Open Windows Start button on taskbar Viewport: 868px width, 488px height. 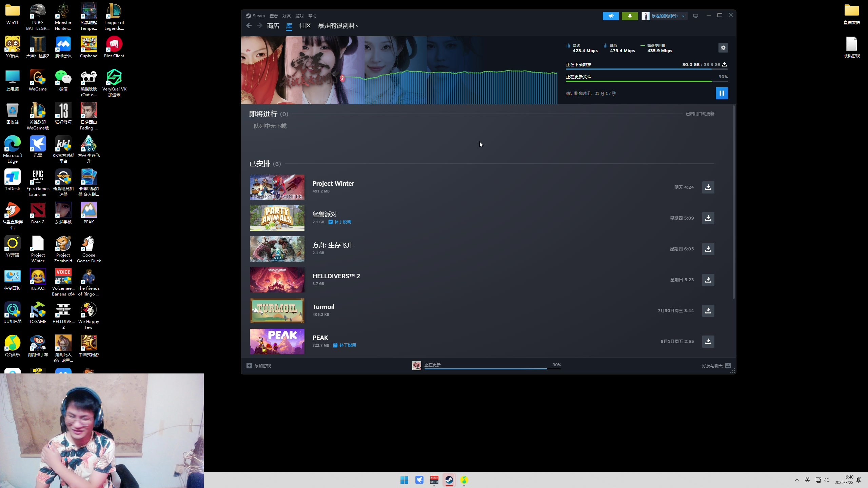tap(404, 480)
